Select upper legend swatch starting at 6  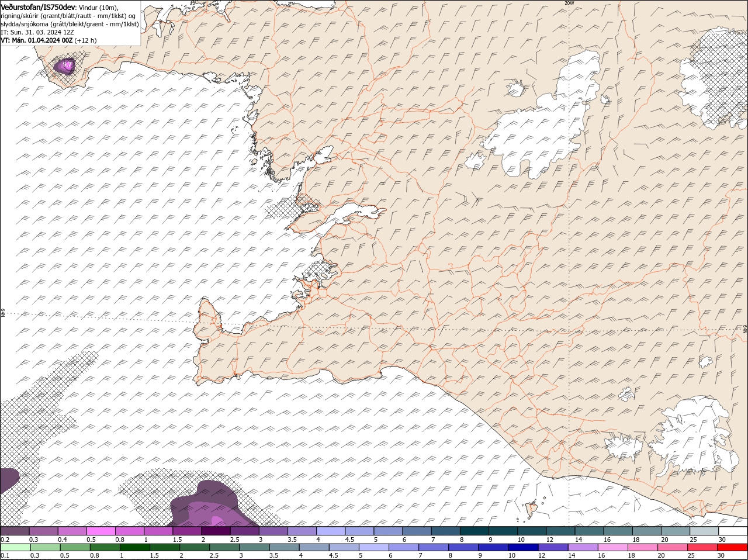417,531
